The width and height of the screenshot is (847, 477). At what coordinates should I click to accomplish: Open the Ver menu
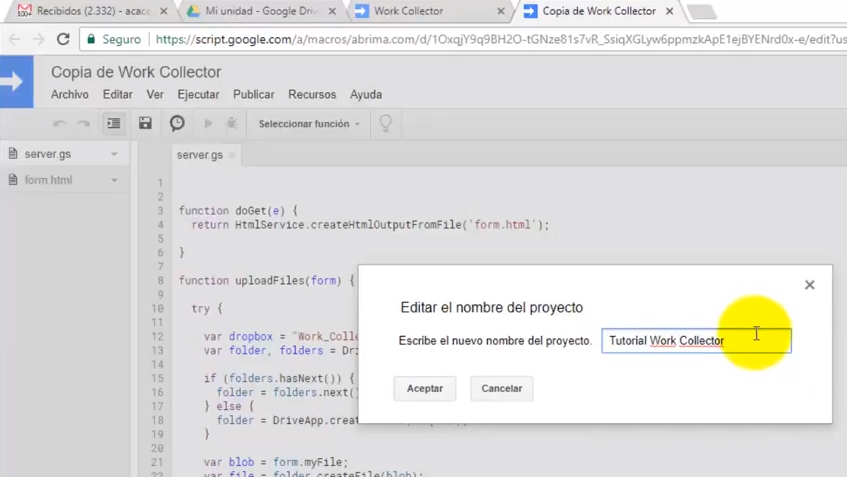(155, 95)
